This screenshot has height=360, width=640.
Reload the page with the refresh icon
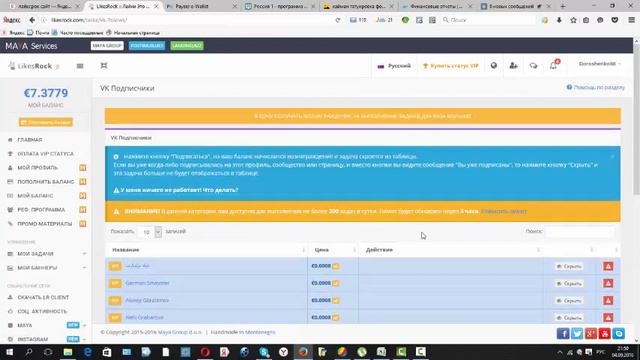338,20
